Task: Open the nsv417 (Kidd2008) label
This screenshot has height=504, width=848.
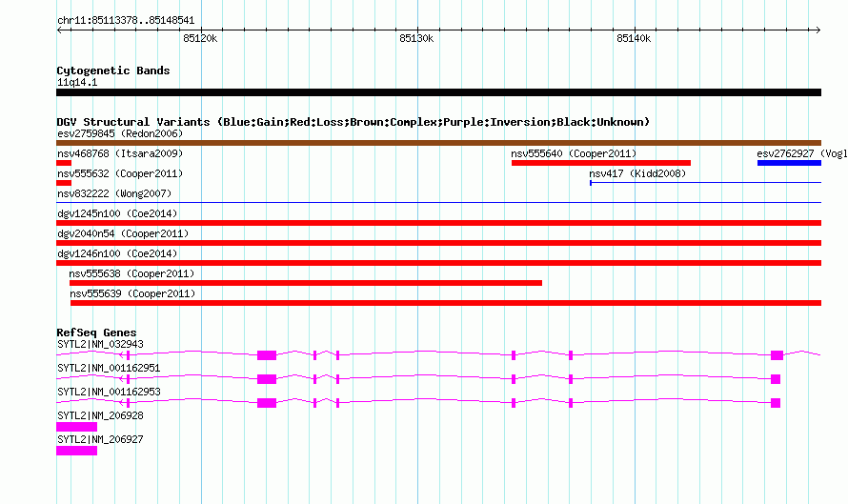Action: coord(637,173)
